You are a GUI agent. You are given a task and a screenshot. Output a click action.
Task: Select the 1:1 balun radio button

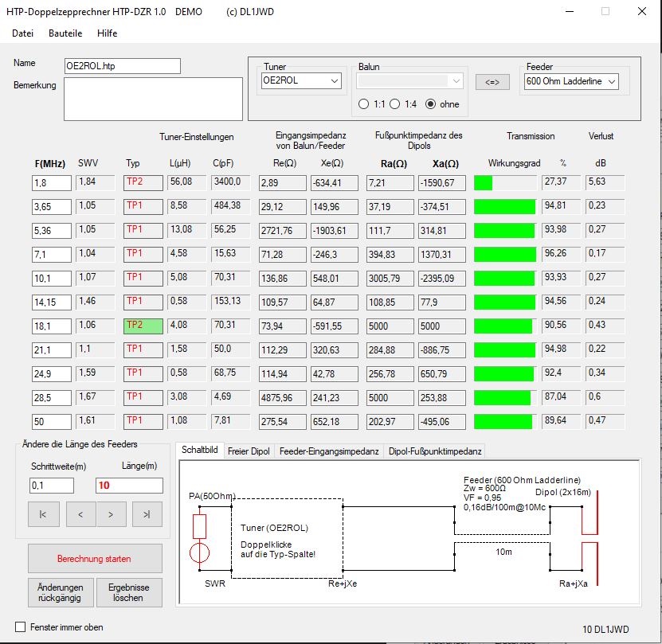click(x=364, y=103)
